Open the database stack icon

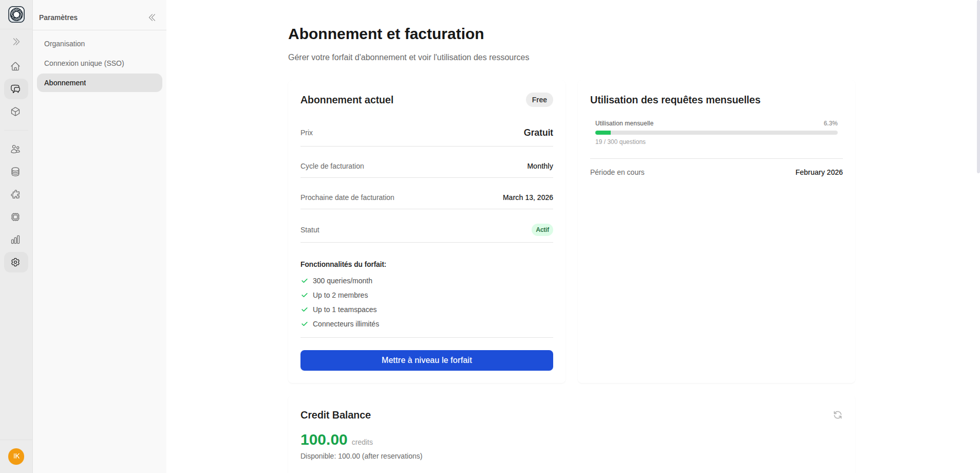(16, 172)
